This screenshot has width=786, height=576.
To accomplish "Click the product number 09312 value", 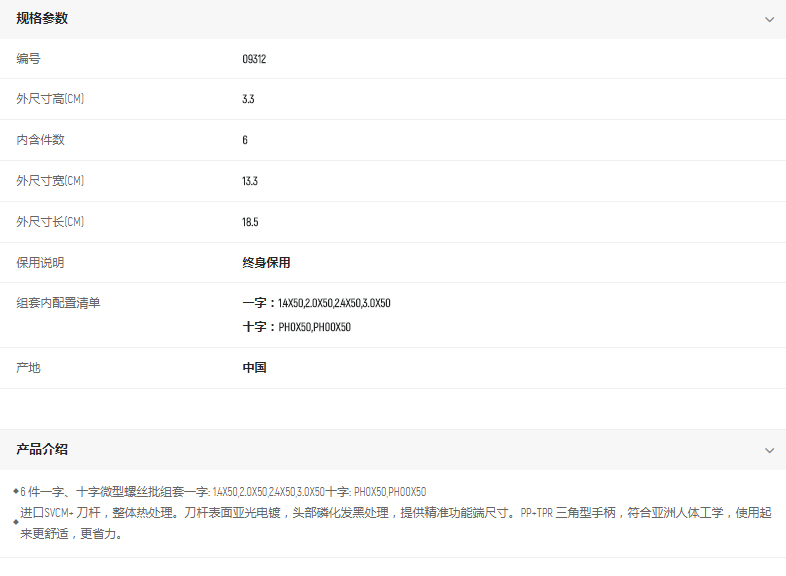I will tap(254, 59).
